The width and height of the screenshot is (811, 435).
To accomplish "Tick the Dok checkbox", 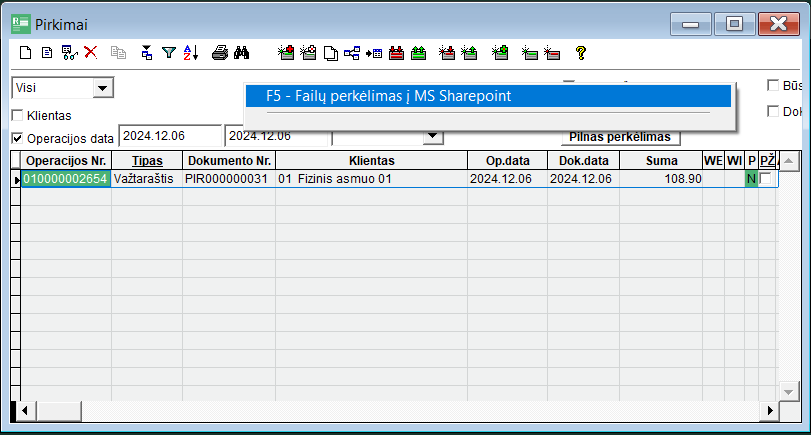I will 773,111.
